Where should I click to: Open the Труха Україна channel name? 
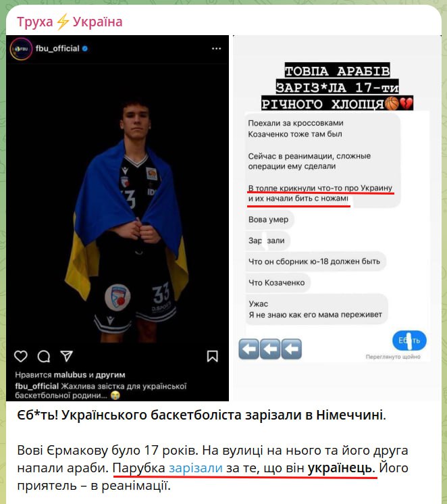pos(70,22)
